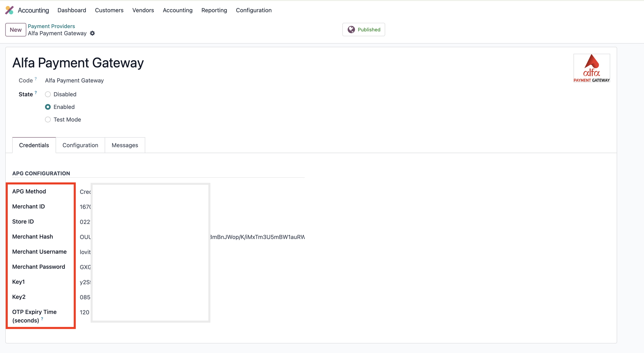Click the APG CONFIGURATION section heading

click(41, 173)
